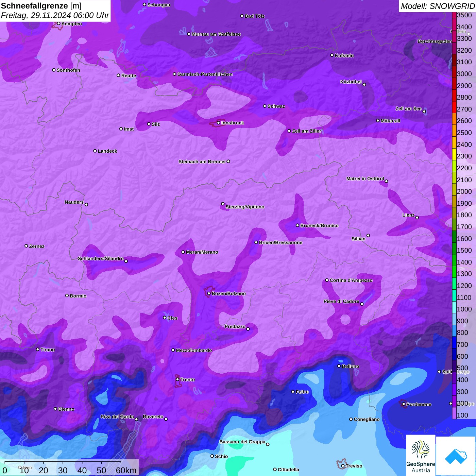Click the Mezzolombardo label
The height and width of the screenshot is (476, 476).
coord(194,350)
